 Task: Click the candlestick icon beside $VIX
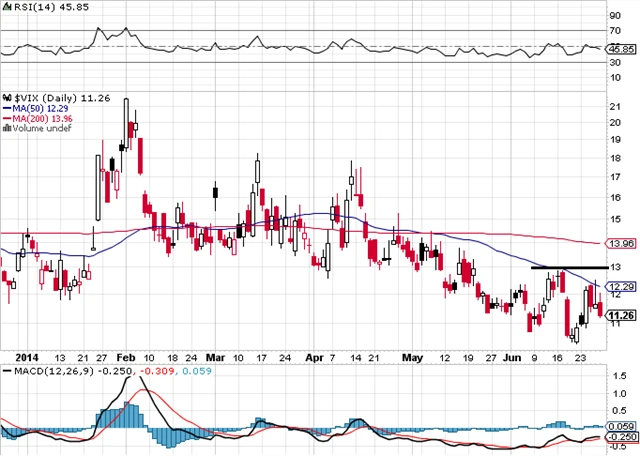[x=6, y=98]
